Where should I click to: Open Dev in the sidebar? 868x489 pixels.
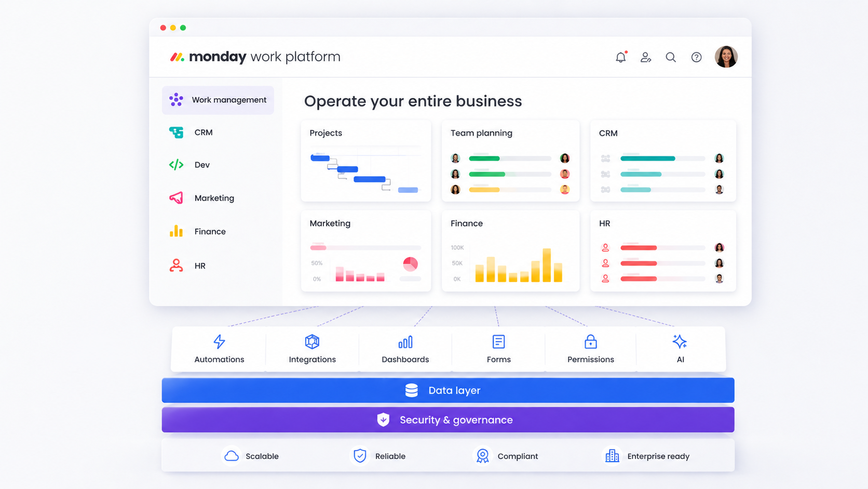pos(201,165)
